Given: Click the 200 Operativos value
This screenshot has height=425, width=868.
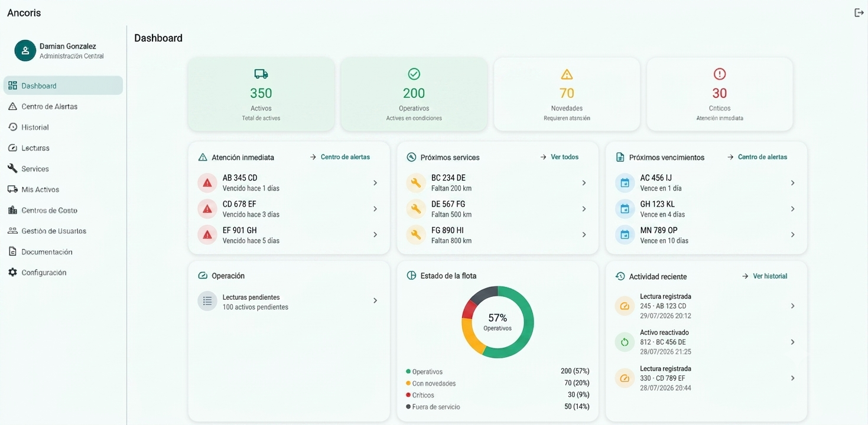Looking at the screenshot, I should point(414,93).
